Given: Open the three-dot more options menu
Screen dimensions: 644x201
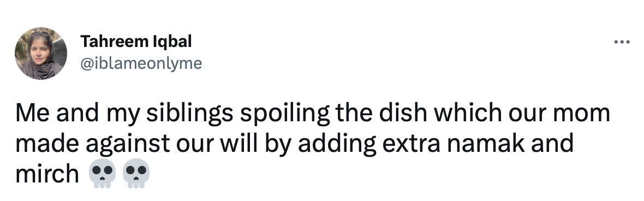Looking at the screenshot, I should 622,42.
